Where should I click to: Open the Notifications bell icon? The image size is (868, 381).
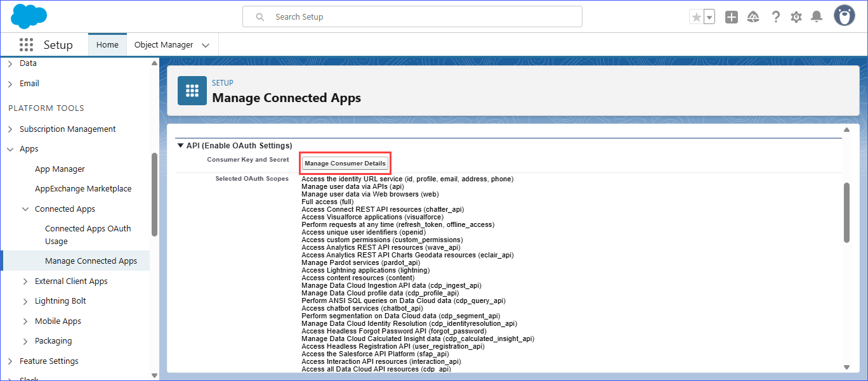point(817,17)
